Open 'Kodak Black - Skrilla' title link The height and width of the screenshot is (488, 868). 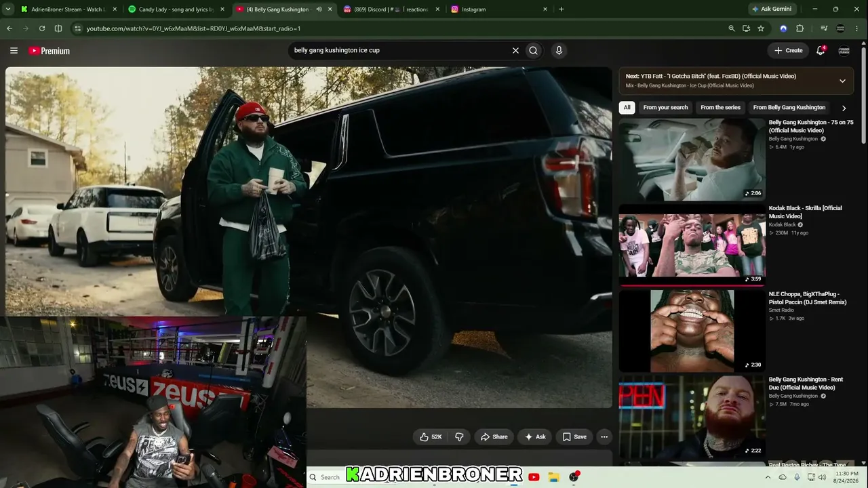[x=805, y=212]
